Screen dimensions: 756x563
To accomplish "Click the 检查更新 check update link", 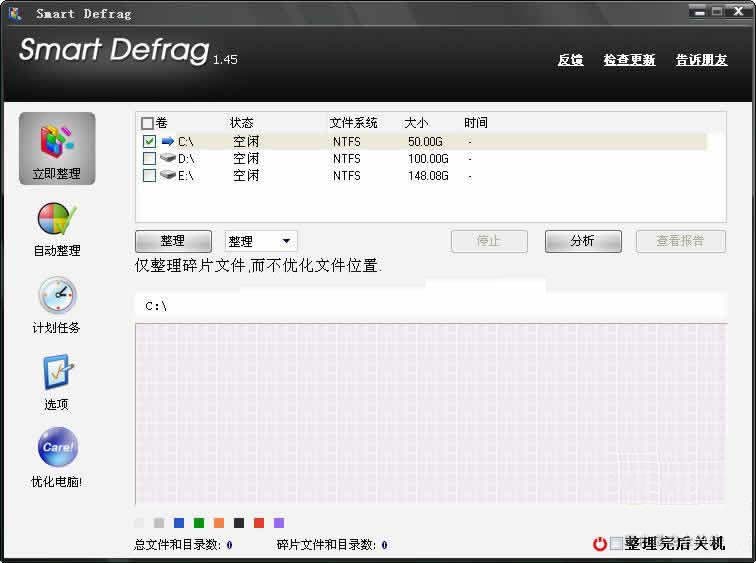I will click(629, 60).
